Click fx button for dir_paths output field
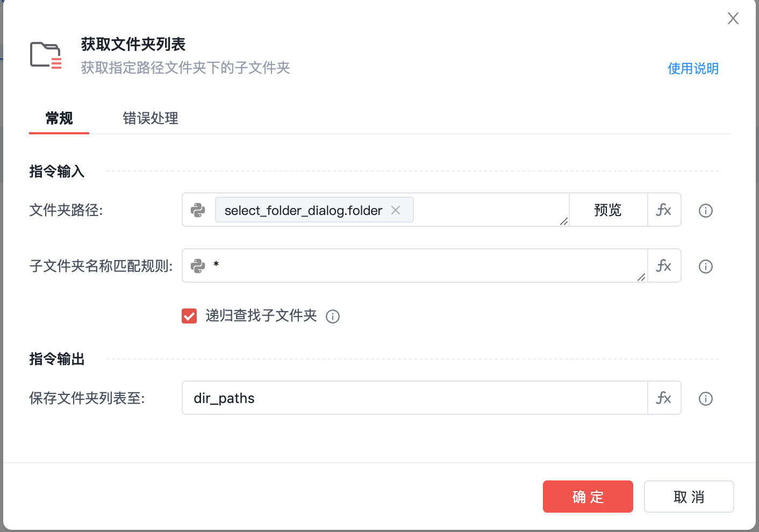 click(x=664, y=398)
